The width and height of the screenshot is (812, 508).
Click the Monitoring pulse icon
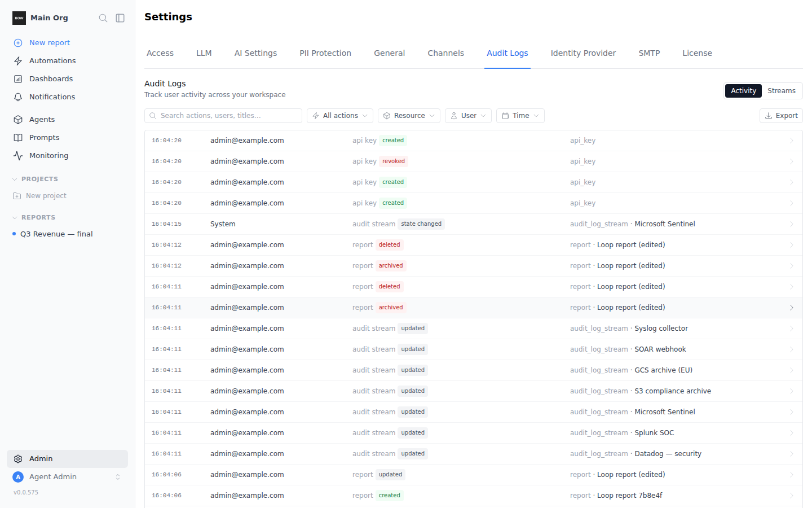18,156
